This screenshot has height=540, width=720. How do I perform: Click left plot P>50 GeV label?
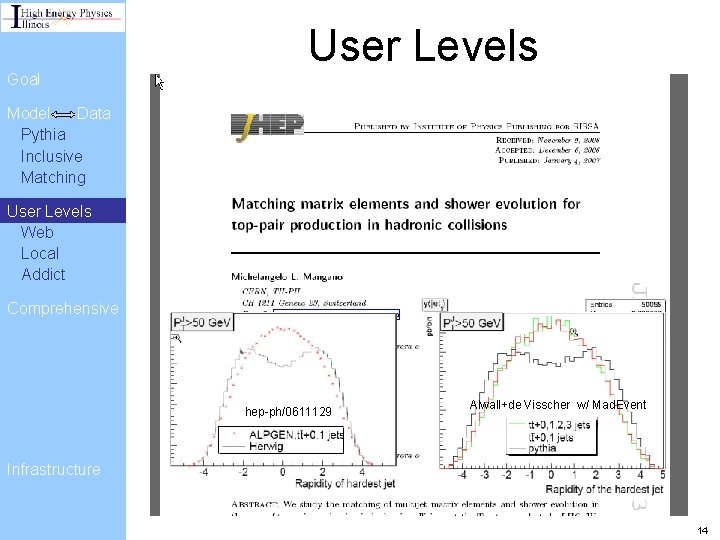coord(202,322)
